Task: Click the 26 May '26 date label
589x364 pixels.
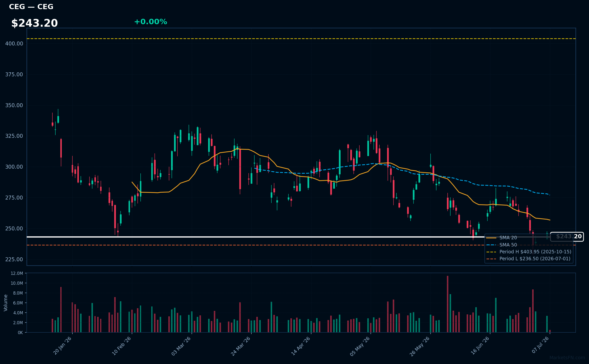Action: click(x=419, y=346)
